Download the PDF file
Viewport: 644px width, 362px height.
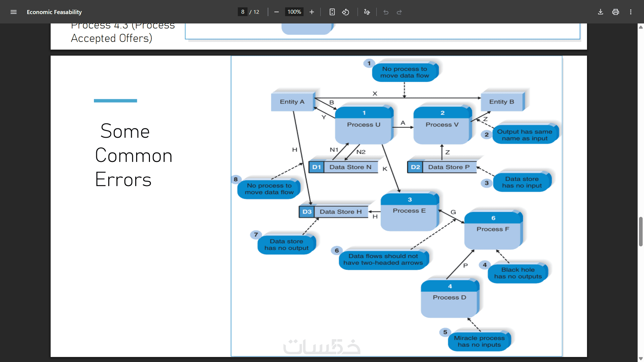click(x=600, y=12)
